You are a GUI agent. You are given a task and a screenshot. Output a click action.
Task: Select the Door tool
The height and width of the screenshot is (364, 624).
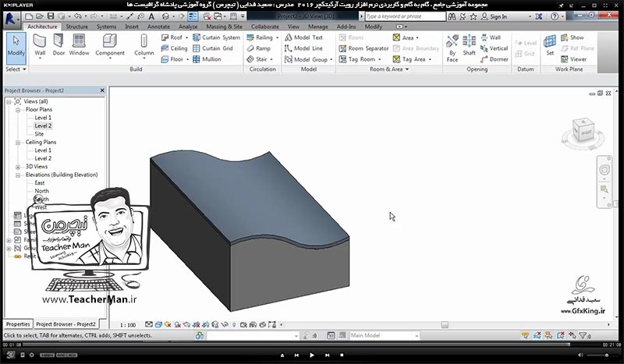click(58, 45)
